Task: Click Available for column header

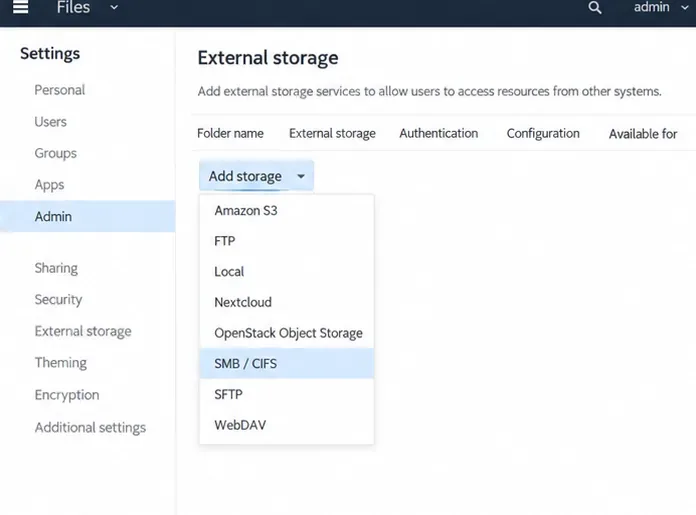Action: click(643, 134)
